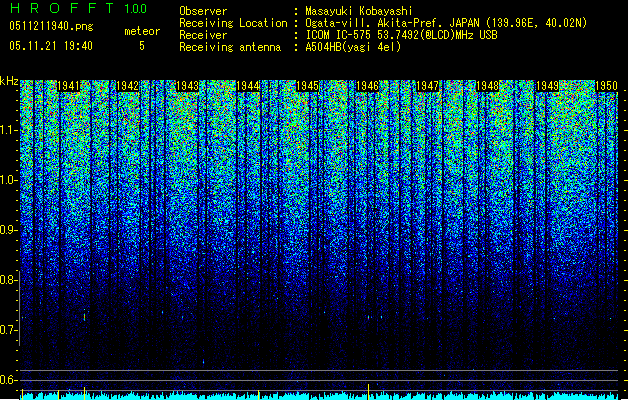Click the 1948 time label

click(x=487, y=86)
